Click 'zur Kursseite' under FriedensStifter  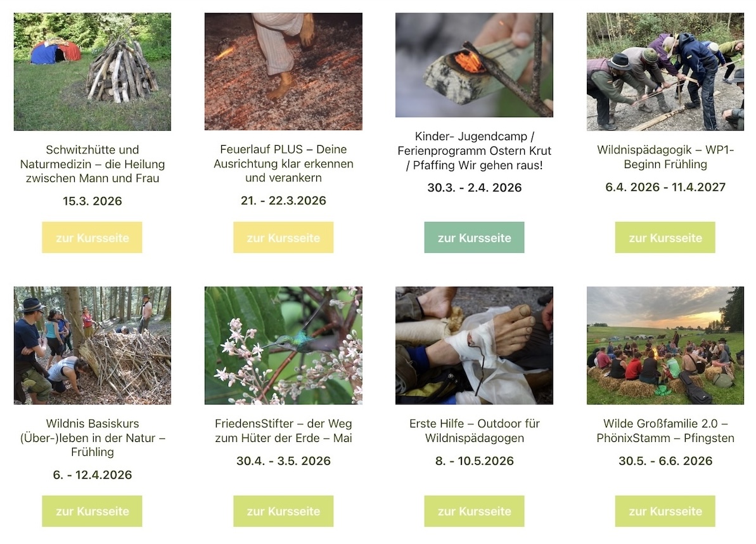[x=283, y=511]
